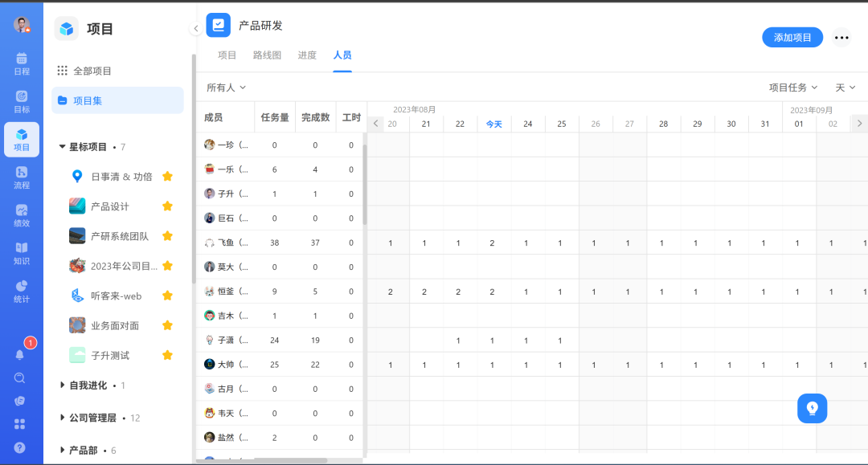Select the 人员 tab
The height and width of the screenshot is (465, 868).
(x=342, y=55)
